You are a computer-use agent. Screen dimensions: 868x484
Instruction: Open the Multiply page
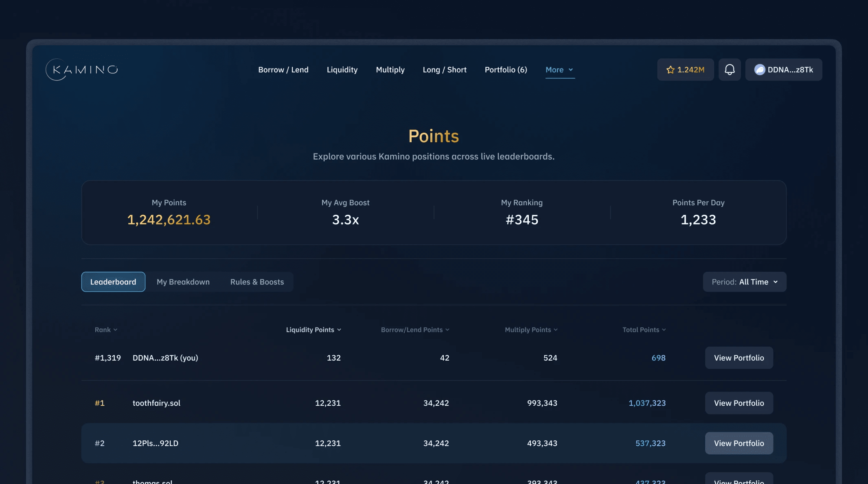[390, 70]
